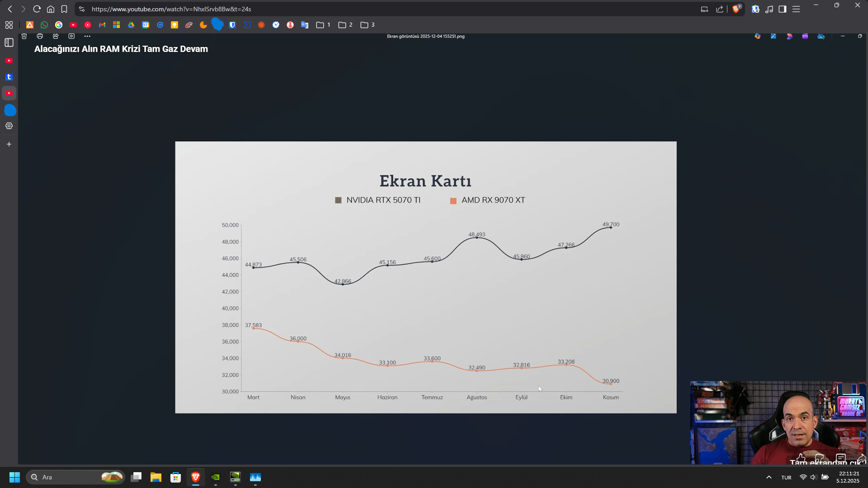The height and width of the screenshot is (488, 868).
Task: Open File Explorer from taskbar
Action: click(156, 477)
